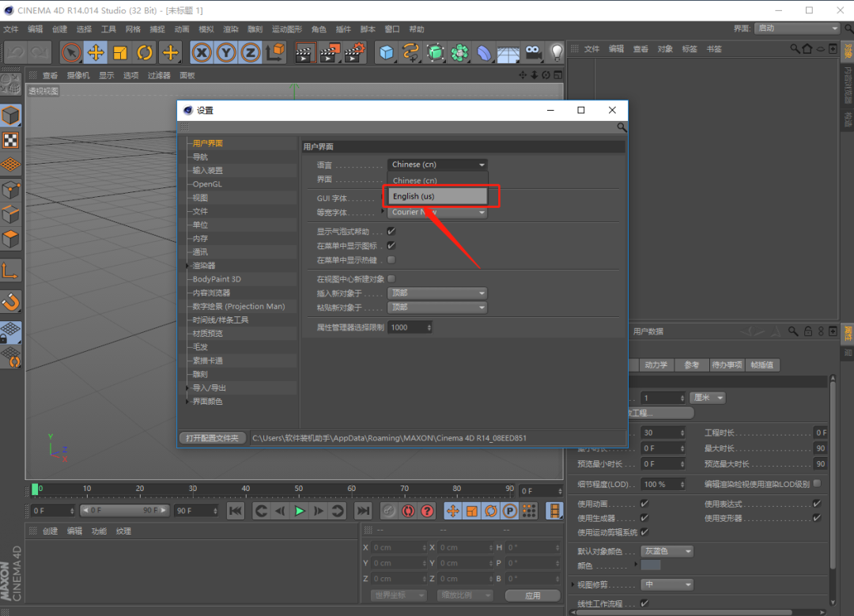Open render settings gear clapperboard icon

354,53
